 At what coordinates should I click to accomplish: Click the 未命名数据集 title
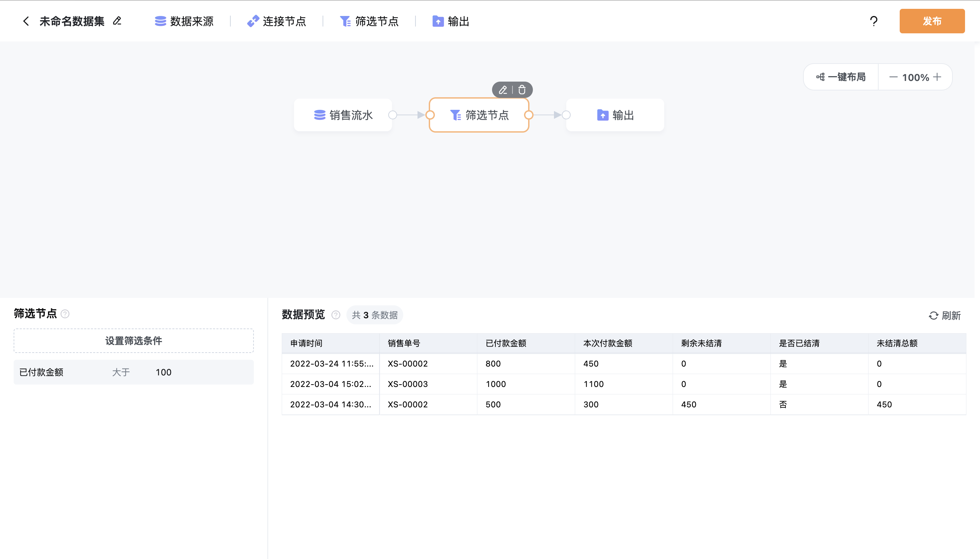point(72,21)
